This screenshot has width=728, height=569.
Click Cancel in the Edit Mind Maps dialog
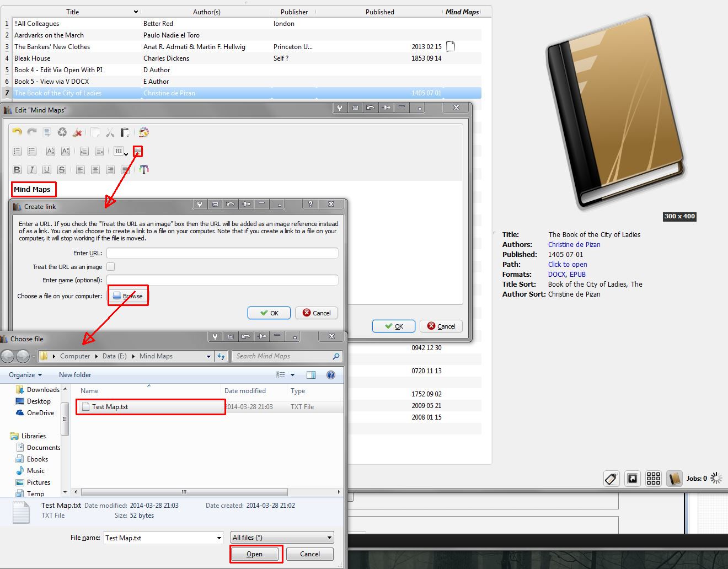[441, 326]
